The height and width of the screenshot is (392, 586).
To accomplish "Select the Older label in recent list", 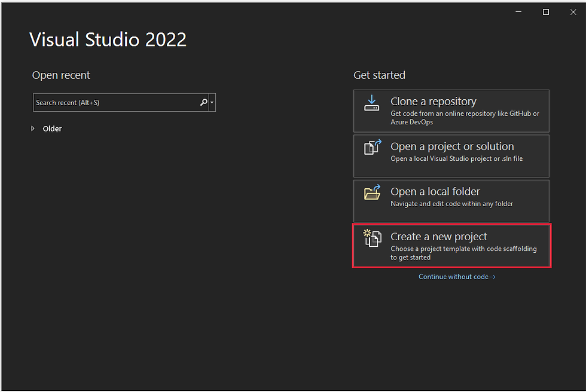I will (53, 129).
